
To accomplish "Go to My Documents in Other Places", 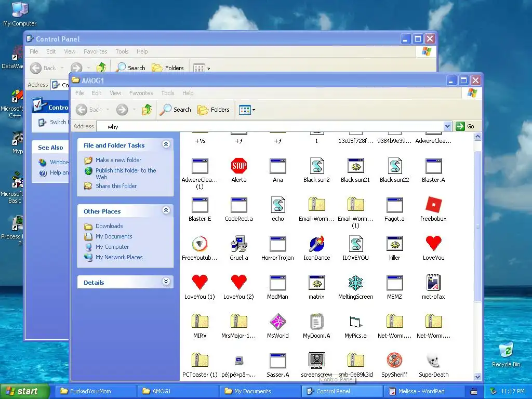I will click(114, 236).
